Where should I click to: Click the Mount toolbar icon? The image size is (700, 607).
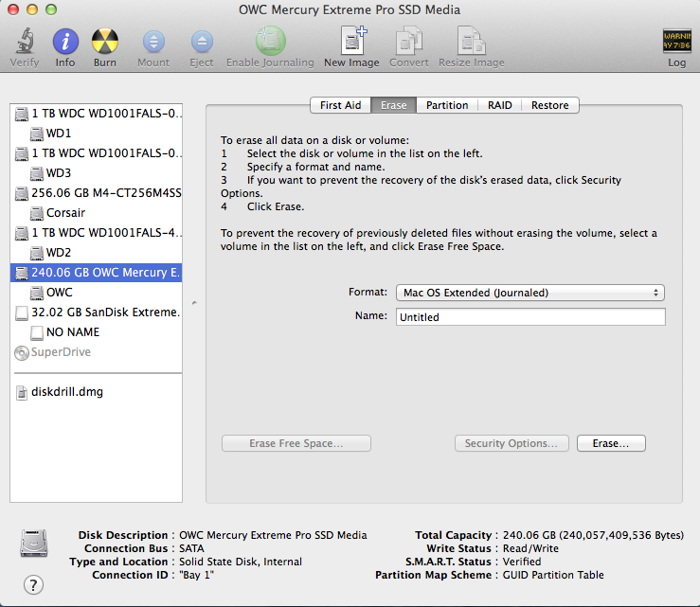(153, 42)
